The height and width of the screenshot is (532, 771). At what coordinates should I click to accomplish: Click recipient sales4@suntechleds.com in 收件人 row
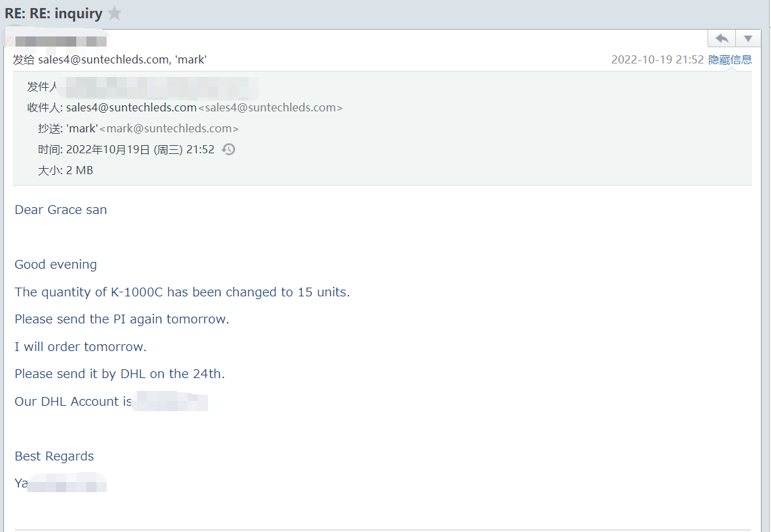coord(131,107)
